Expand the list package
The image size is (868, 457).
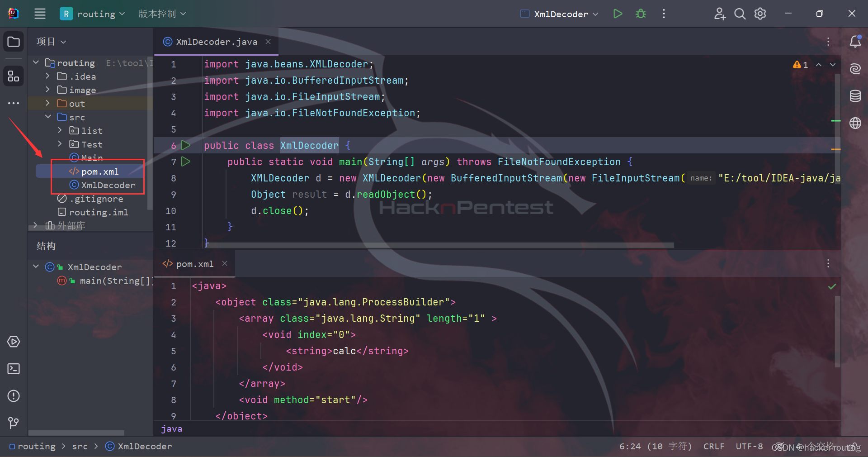[x=60, y=130]
